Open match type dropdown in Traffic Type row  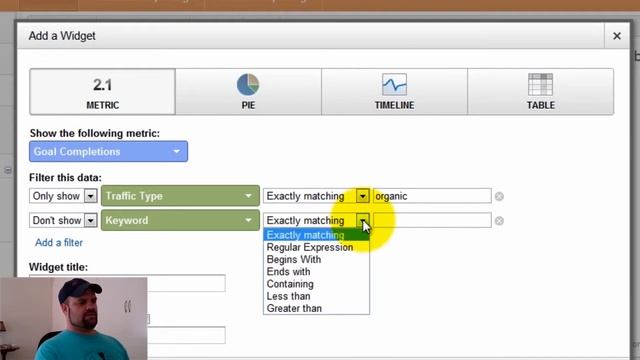[316, 196]
